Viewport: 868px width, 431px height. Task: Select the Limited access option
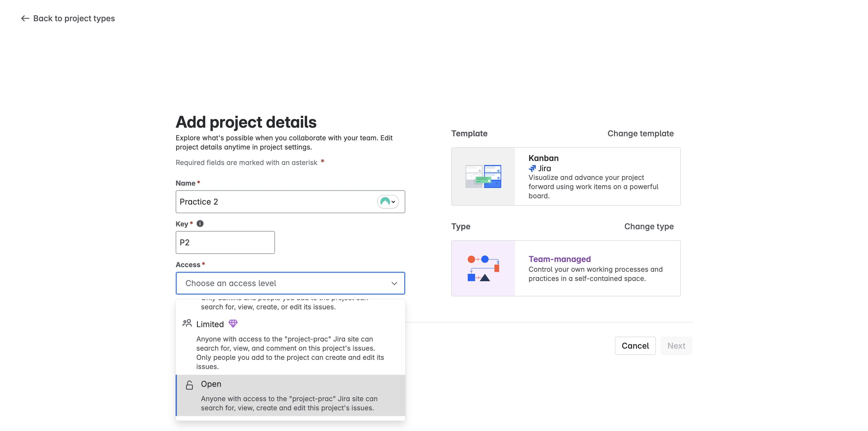pos(290,345)
